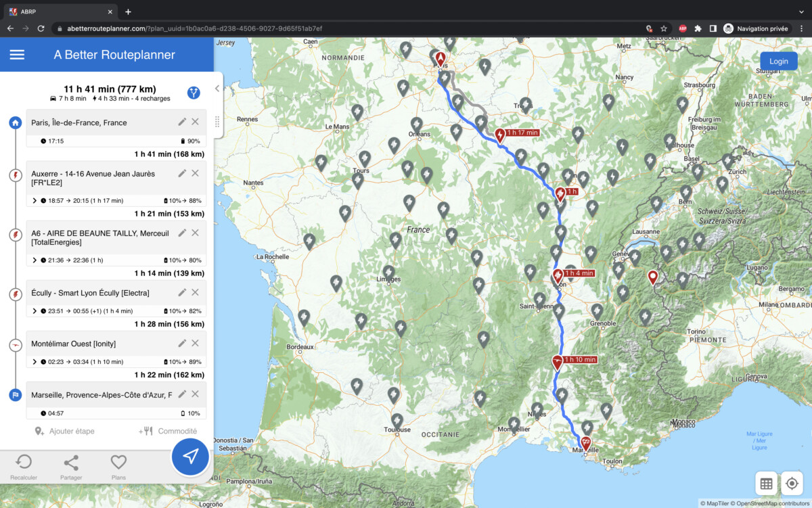Edit the Montélimar Ouest Ionity stop
This screenshot has width=812, height=508.
(182, 343)
